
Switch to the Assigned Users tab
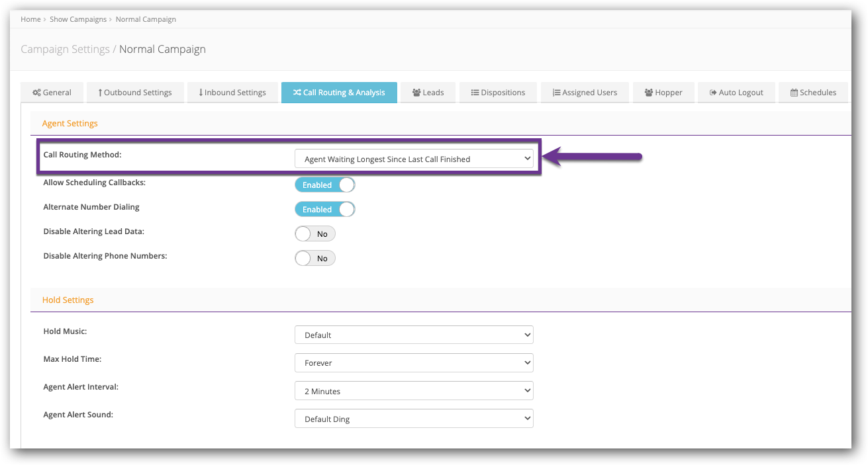click(585, 93)
